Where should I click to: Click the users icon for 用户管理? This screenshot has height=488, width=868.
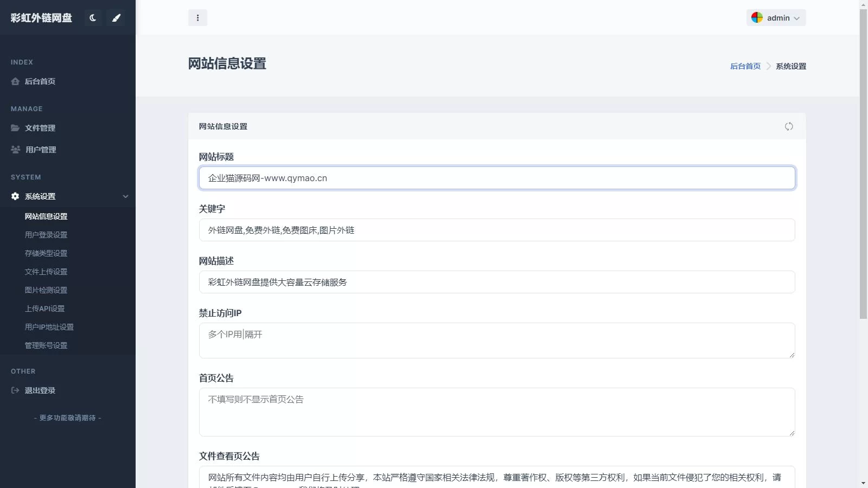(x=15, y=150)
